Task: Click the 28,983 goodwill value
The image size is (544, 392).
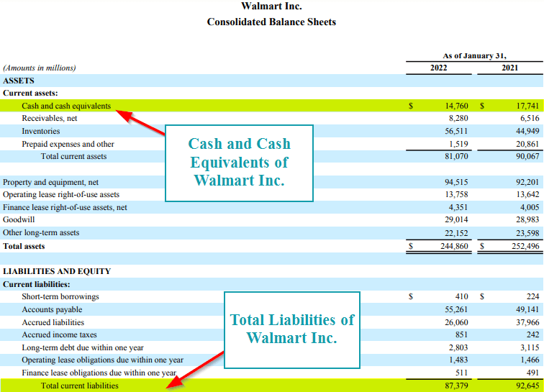Action: point(527,219)
